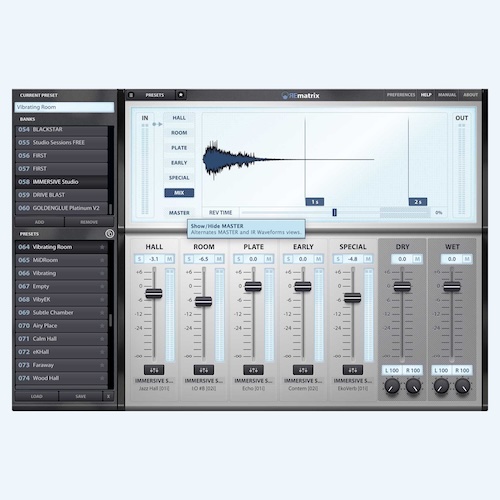
Task: Mute the EARLY channel
Action: coord(318,259)
